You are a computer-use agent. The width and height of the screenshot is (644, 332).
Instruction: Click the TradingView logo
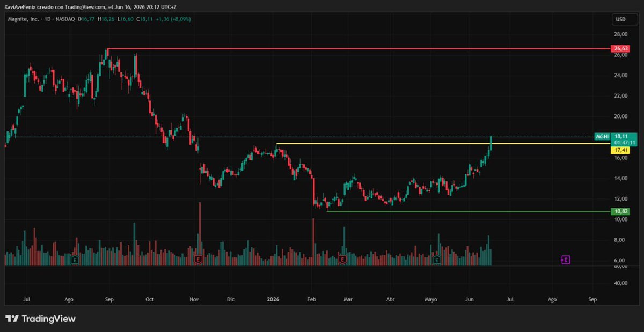tap(41, 319)
